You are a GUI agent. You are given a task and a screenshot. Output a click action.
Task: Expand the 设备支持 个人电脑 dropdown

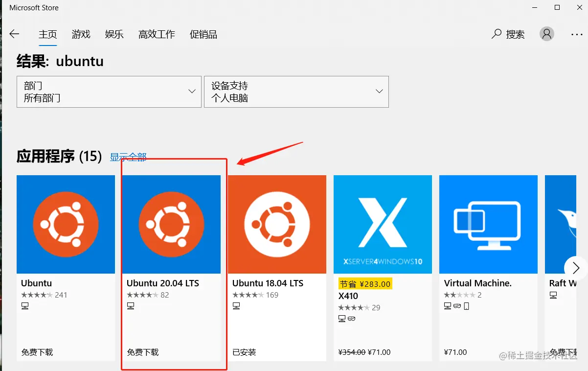click(x=296, y=92)
